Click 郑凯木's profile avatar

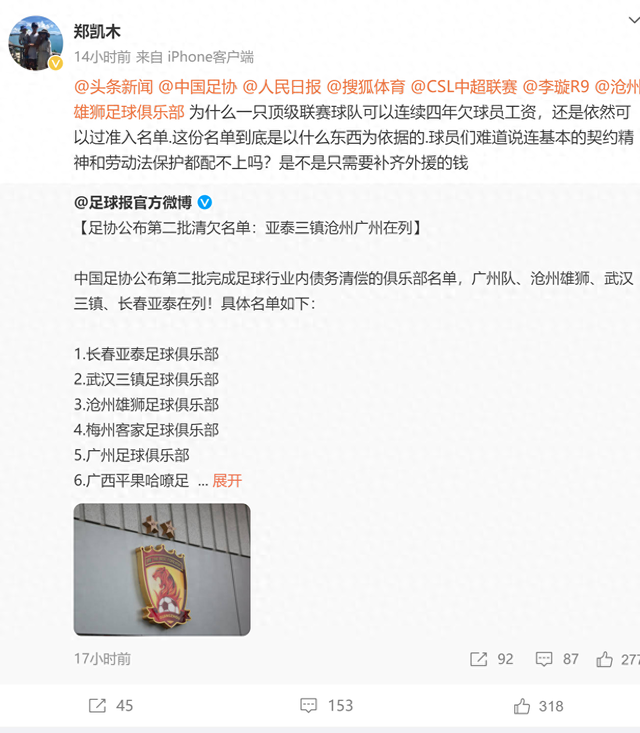tap(36, 43)
